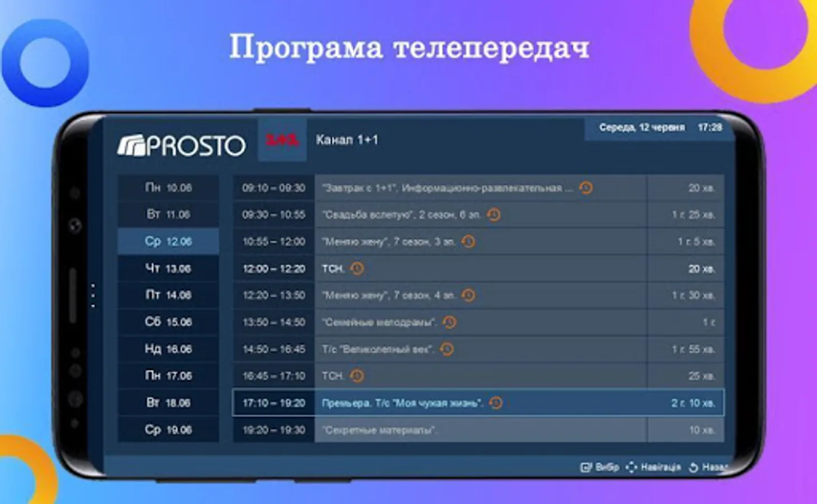Open the 'Завтрак с 1+1' program title
Viewport: 817px width, 504px height.
(x=447, y=188)
